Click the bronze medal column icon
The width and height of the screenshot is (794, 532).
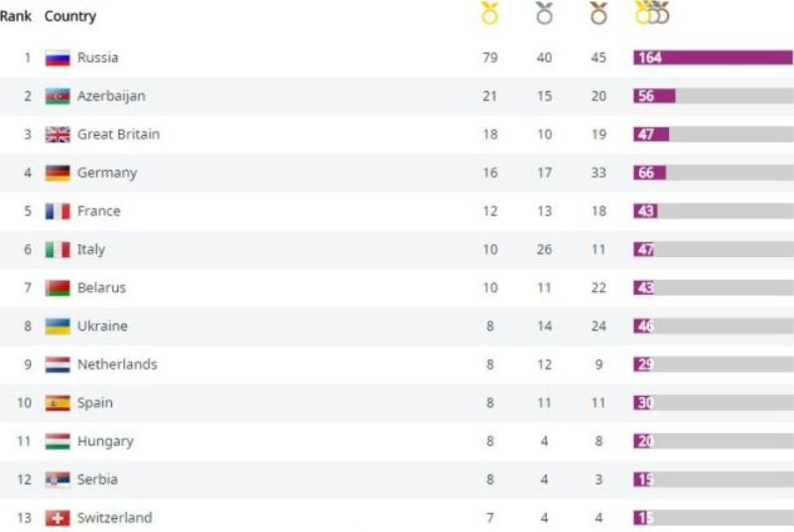pos(598,14)
